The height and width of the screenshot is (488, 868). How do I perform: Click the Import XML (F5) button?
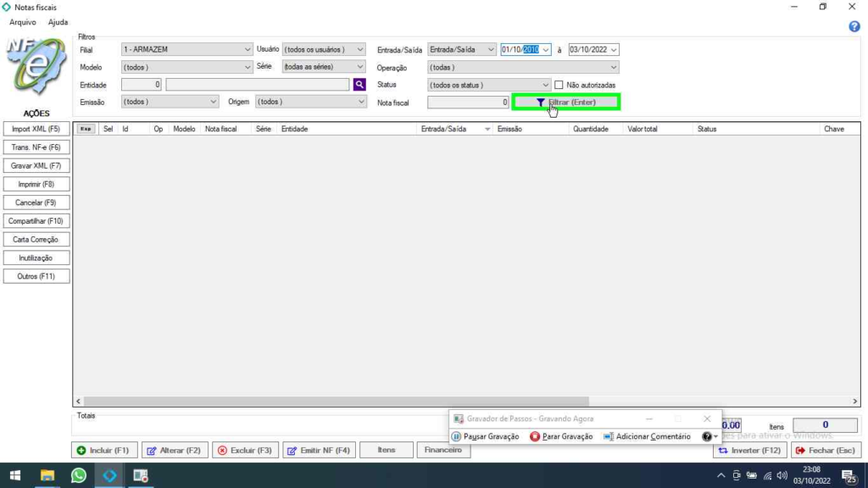pos(36,129)
